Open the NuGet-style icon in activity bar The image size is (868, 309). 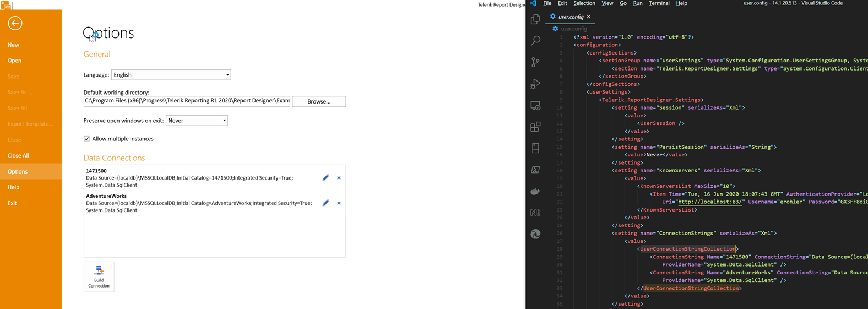[535, 213]
